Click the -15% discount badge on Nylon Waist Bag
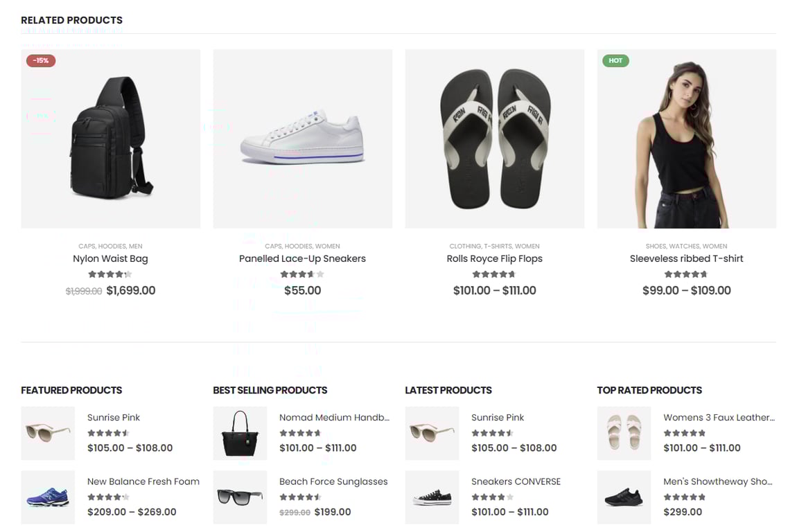This screenshot has height=532, width=797. click(40, 60)
